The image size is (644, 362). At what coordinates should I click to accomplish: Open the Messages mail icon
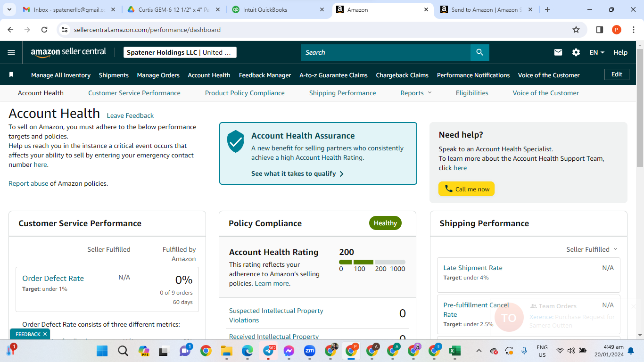click(558, 52)
